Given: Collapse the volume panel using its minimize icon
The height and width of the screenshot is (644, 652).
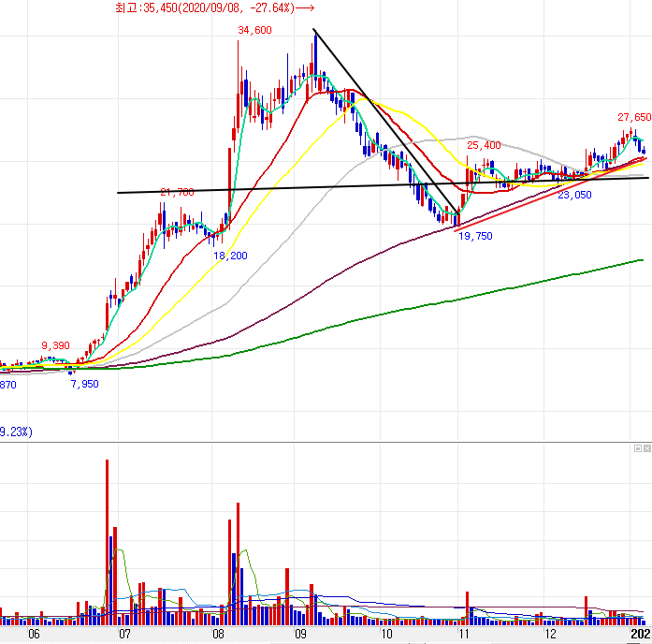Looking at the screenshot, I should click(x=638, y=448).
